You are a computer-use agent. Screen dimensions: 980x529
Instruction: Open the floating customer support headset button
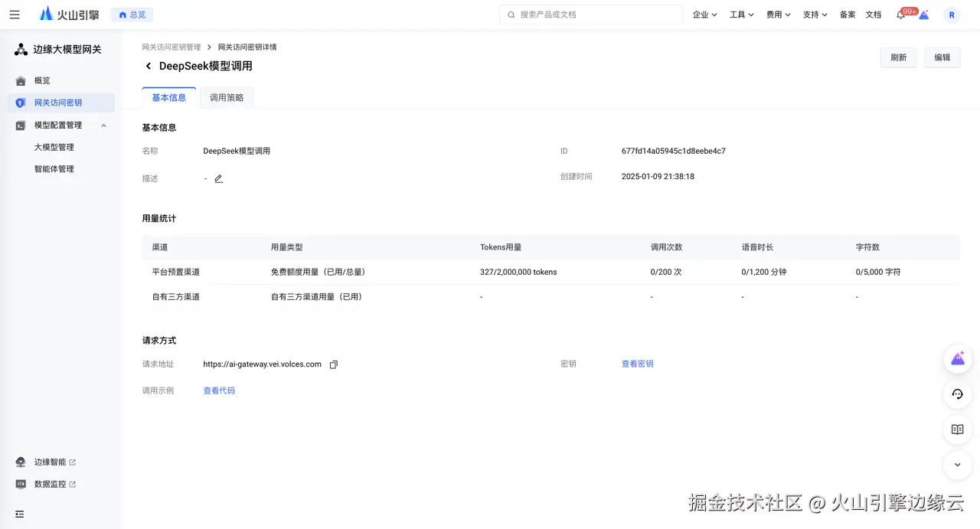point(957,394)
